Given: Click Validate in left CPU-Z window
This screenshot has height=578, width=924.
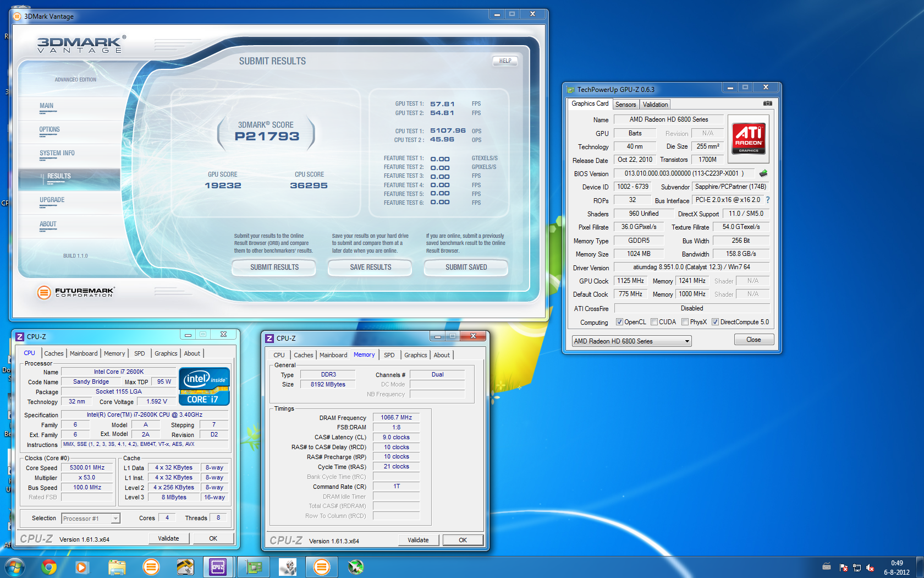Looking at the screenshot, I should click(169, 538).
